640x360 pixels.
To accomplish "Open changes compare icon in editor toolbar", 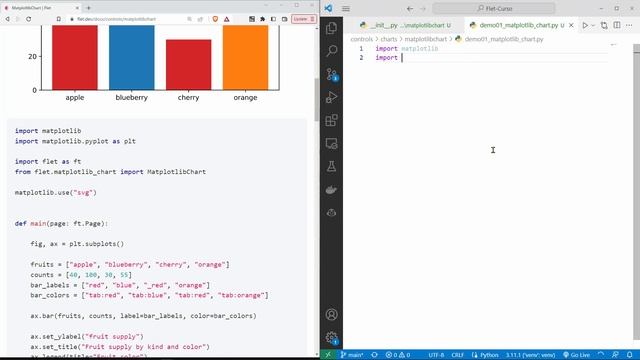I will click(x=604, y=25).
